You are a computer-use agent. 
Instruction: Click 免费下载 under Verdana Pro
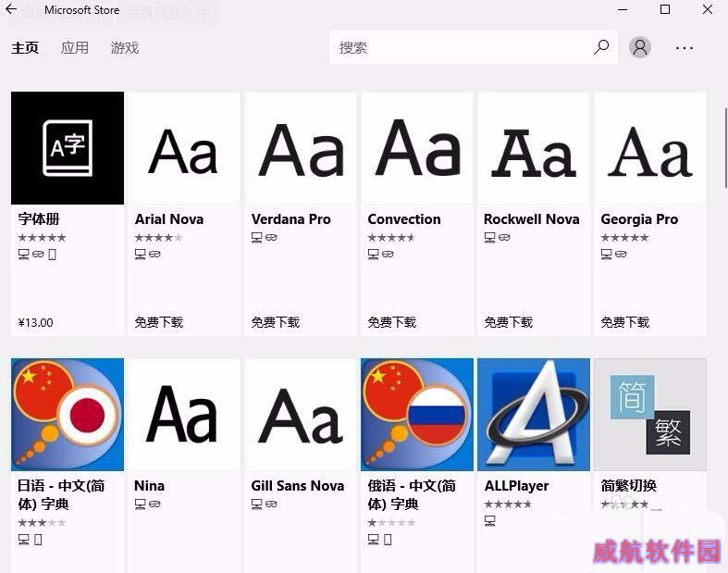[x=276, y=322]
